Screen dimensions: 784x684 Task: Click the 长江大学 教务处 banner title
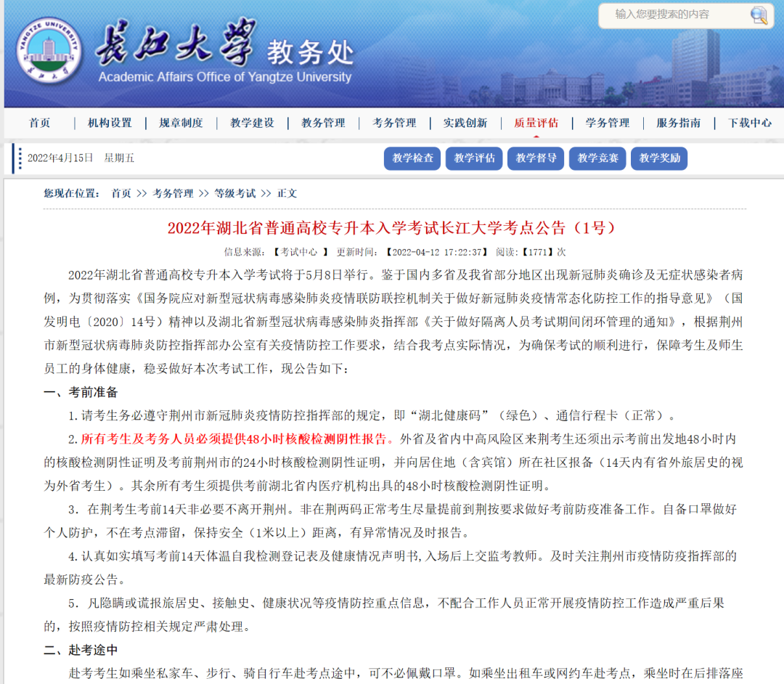click(x=225, y=44)
